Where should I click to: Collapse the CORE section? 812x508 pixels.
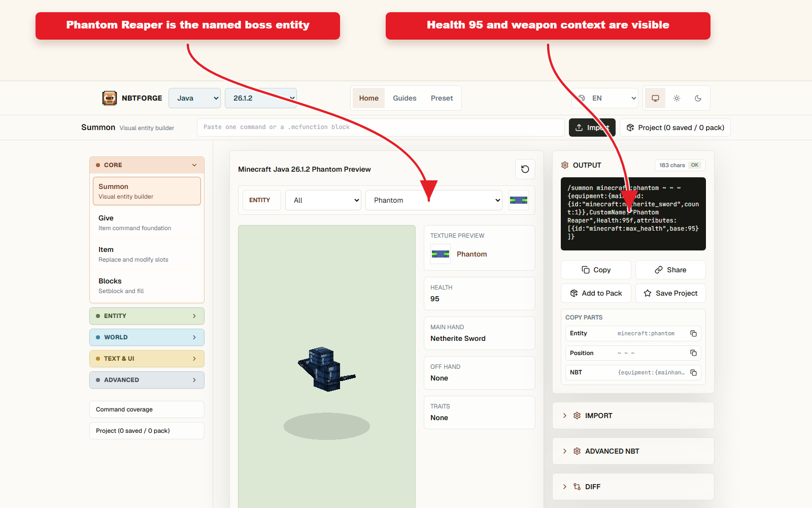147,165
